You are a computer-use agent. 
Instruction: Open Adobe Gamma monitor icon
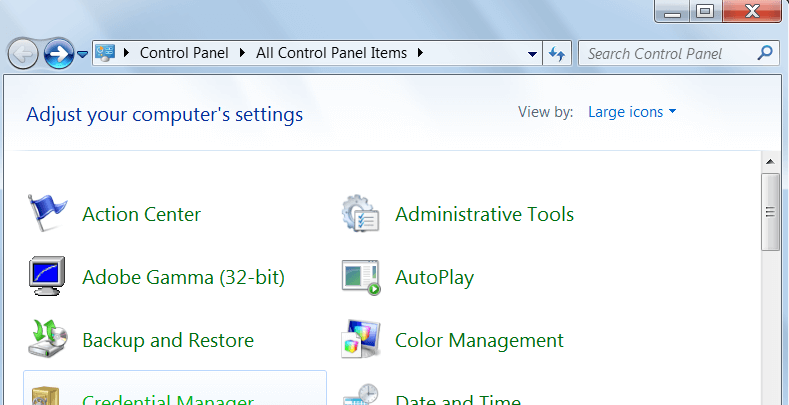48,276
